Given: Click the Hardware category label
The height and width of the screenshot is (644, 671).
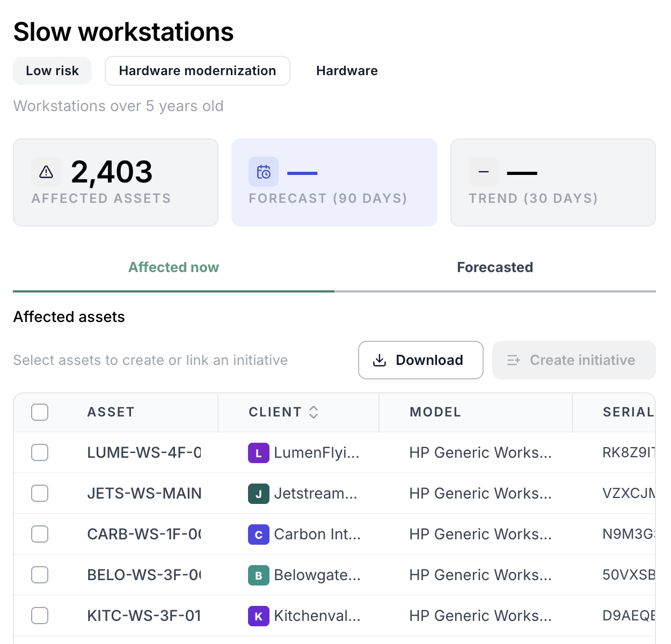Looking at the screenshot, I should click(x=347, y=71).
